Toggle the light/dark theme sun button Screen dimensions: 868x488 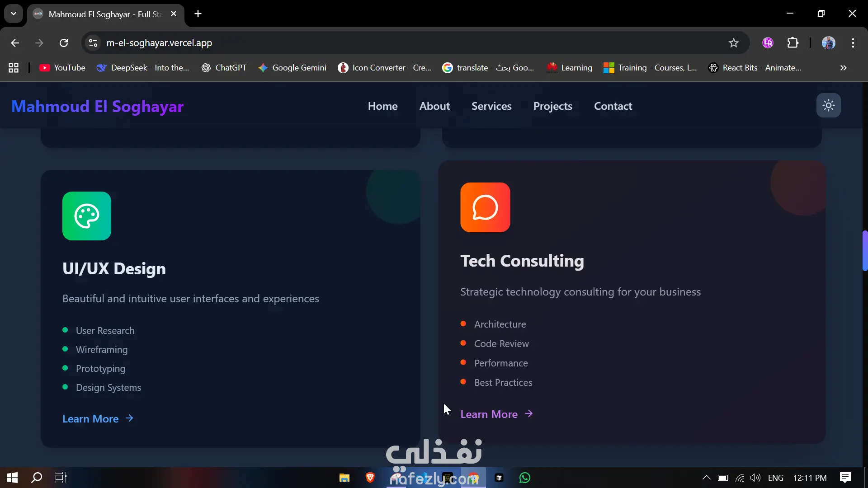pyautogui.click(x=828, y=105)
